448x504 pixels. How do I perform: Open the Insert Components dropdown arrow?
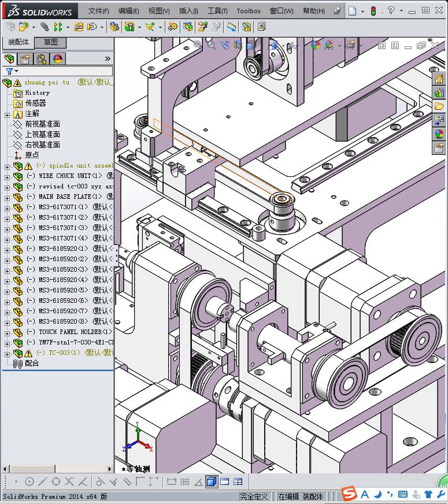coord(34,27)
